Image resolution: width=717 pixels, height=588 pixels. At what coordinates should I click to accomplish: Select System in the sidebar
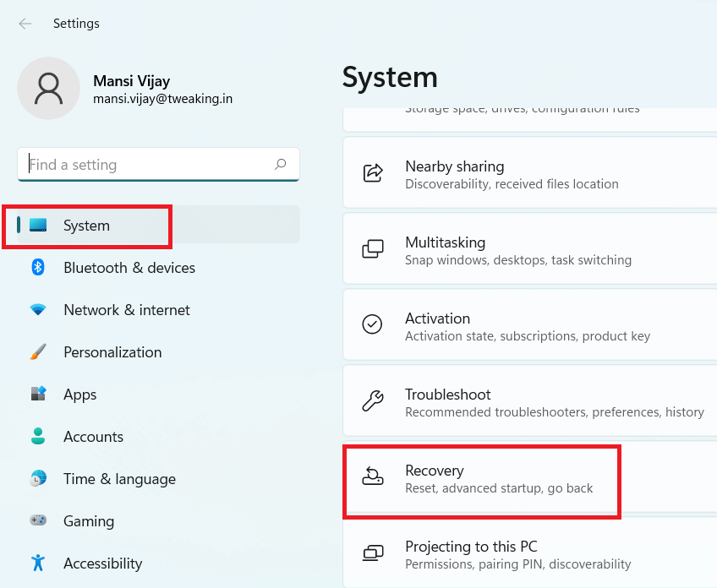click(x=158, y=225)
